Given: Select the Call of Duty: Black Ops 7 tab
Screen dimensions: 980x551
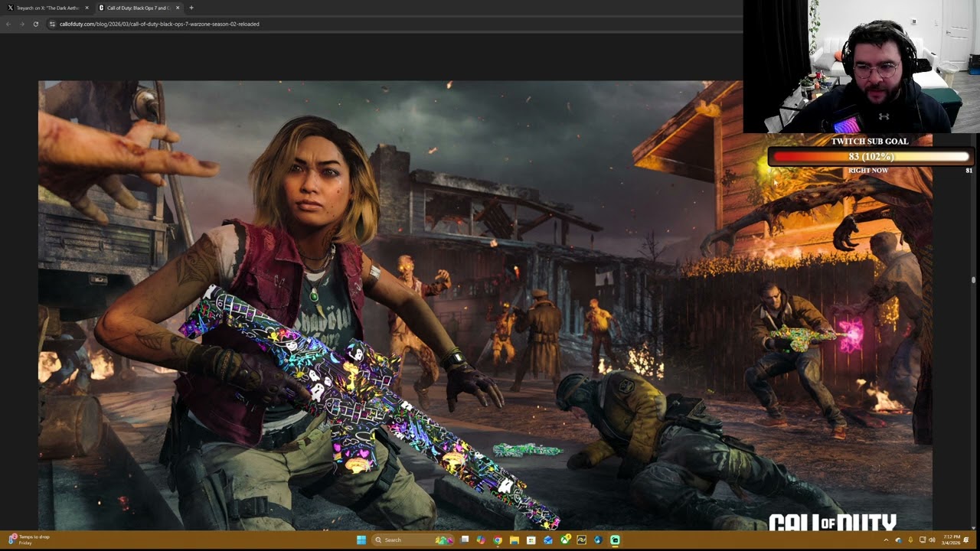Looking at the screenshot, I should coord(138,8).
